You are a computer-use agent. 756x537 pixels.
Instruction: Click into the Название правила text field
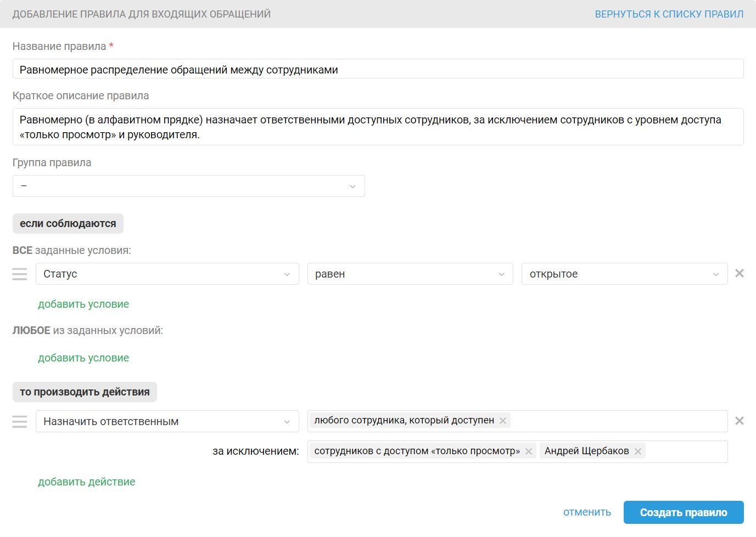378,69
